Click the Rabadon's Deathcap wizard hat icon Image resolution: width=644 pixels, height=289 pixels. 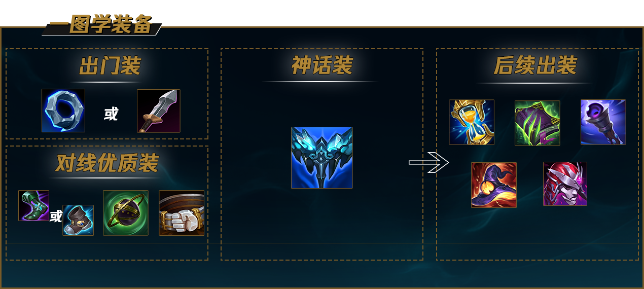coord(494,185)
